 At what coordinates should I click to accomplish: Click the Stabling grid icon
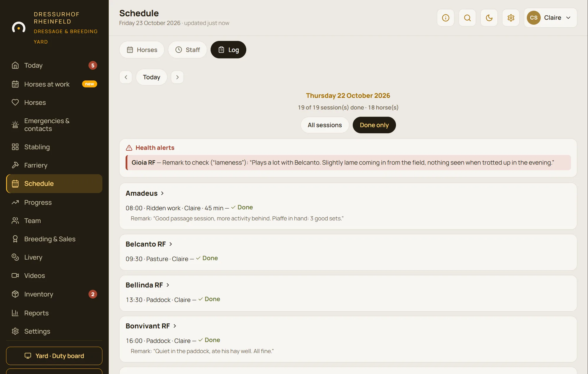(x=15, y=147)
